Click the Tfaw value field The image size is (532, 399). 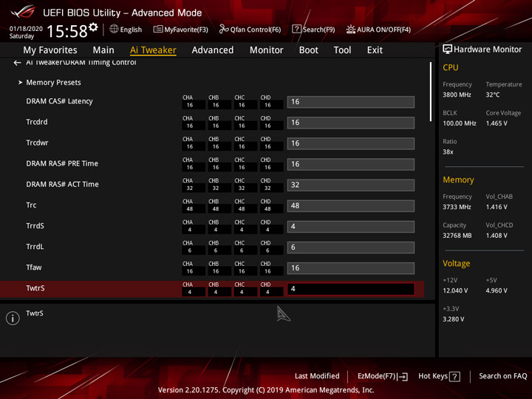pos(351,268)
